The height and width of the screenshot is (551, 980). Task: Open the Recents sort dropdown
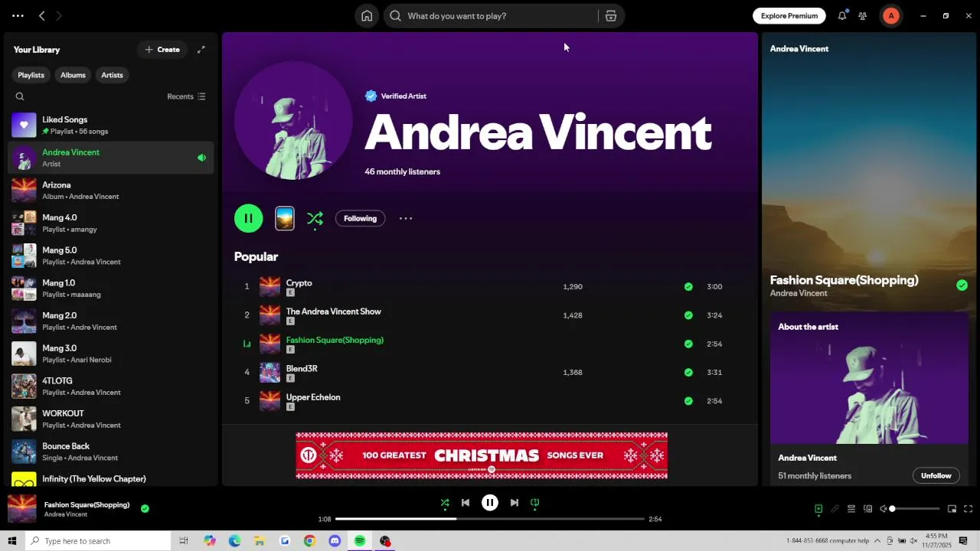187,96
